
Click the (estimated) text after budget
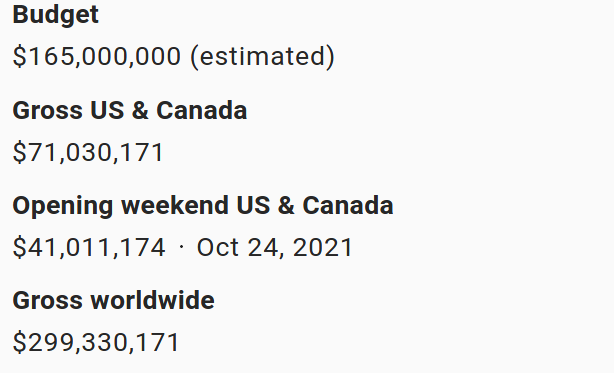coord(262,57)
